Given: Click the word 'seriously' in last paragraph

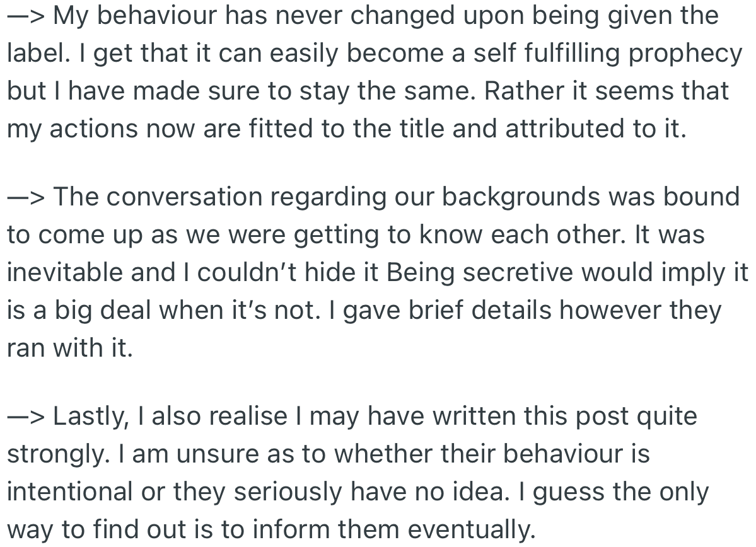Looking at the screenshot, I should click(x=288, y=492).
